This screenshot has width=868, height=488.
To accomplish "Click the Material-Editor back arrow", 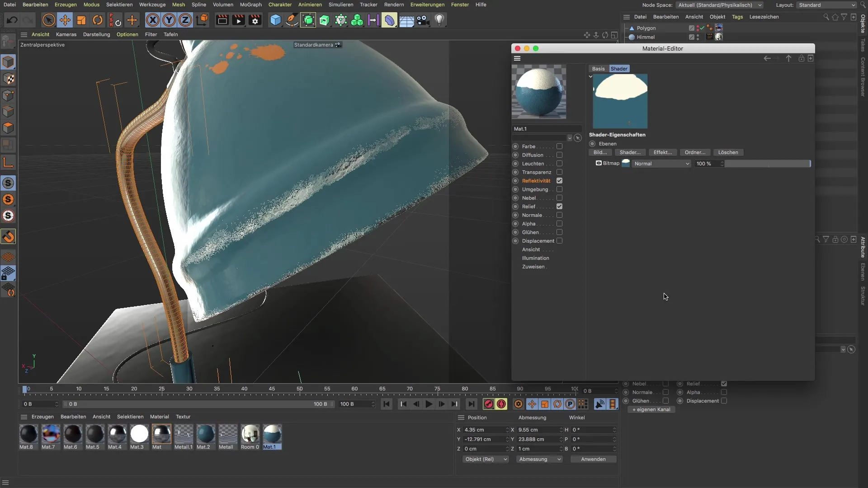I will (767, 58).
